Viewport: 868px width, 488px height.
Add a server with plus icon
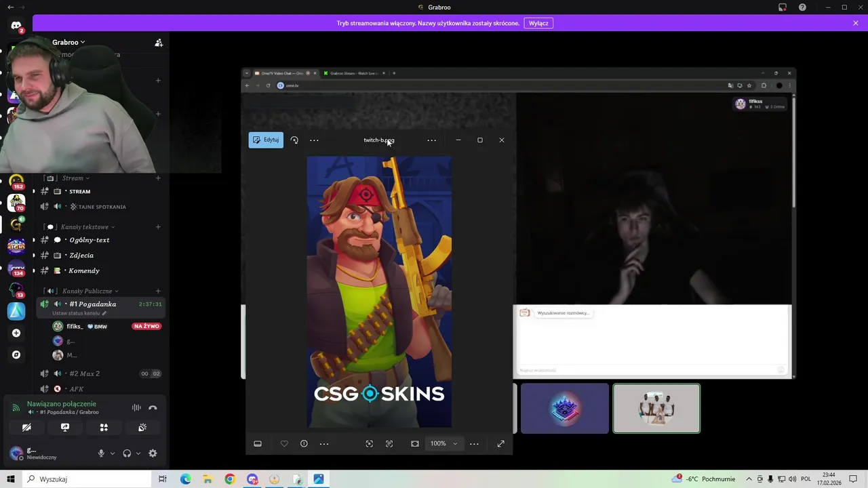coord(16,333)
